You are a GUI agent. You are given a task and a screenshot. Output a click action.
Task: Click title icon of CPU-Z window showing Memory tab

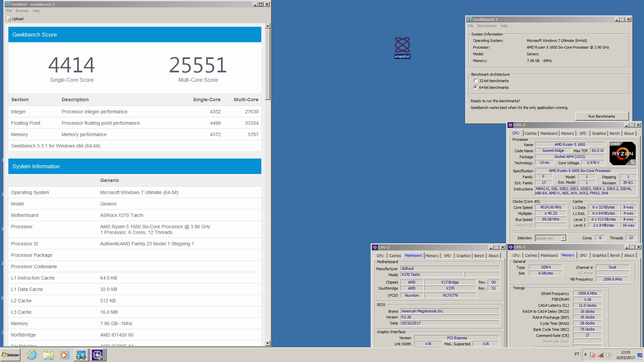[511, 247]
